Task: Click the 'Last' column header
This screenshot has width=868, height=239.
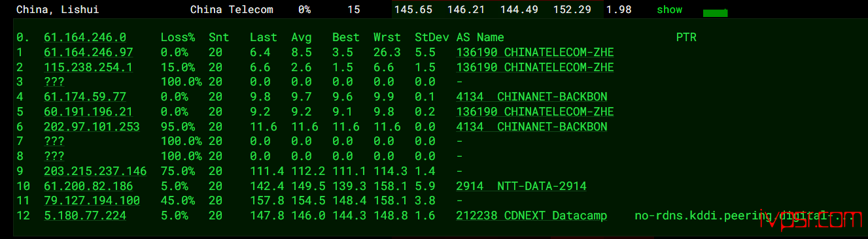Action: pyautogui.click(x=264, y=38)
